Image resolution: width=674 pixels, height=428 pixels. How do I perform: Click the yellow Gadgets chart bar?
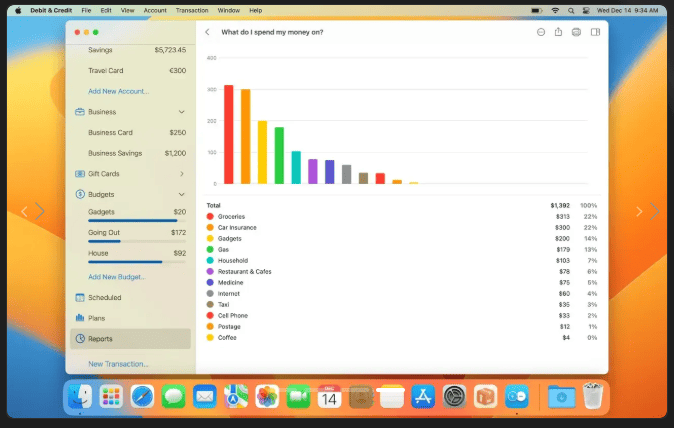(x=262, y=152)
